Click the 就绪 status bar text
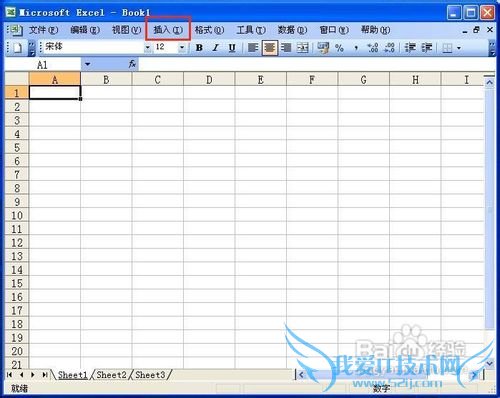Image resolution: width=500 pixels, height=398 pixels. [x=19, y=388]
